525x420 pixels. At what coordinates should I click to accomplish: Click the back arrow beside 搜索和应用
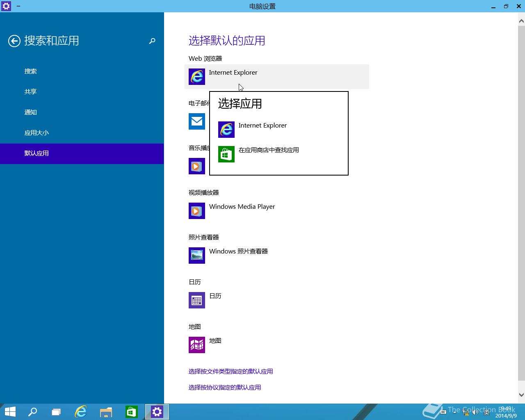pos(14,41)
